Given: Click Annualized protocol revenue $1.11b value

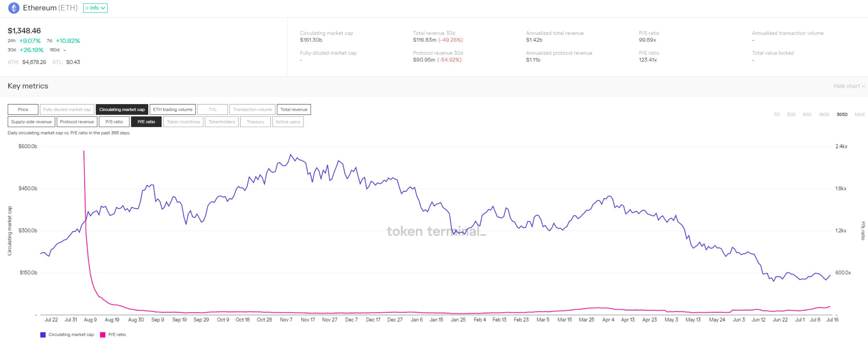Looking at the screenshot, I should coord(533,60).
